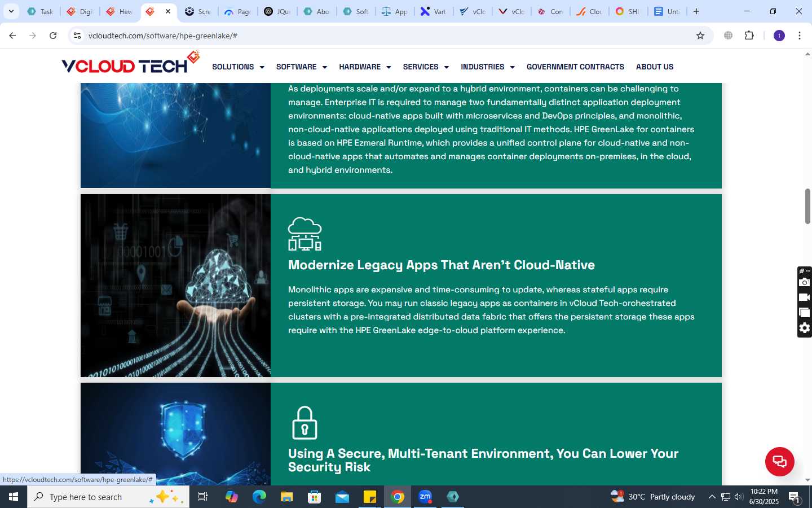Click the address bar URL
Viewport: 812px width, 508px height.
(163, 36)
